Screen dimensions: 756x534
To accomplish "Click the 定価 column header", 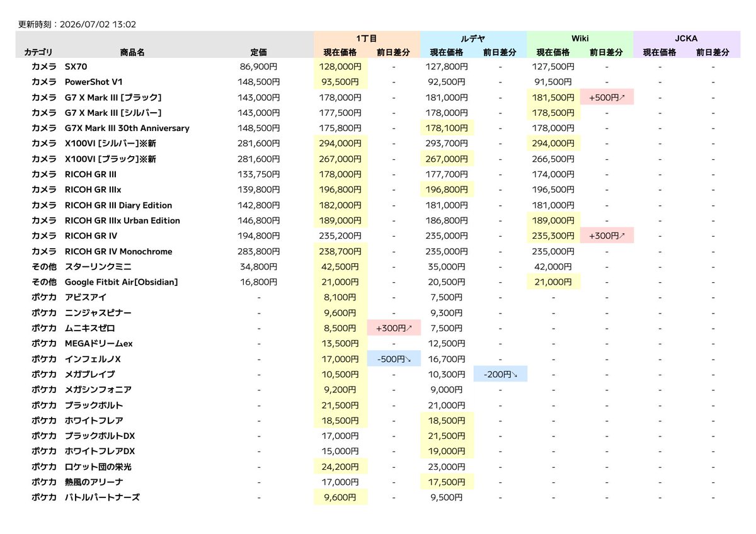I will tap(258, 53).
